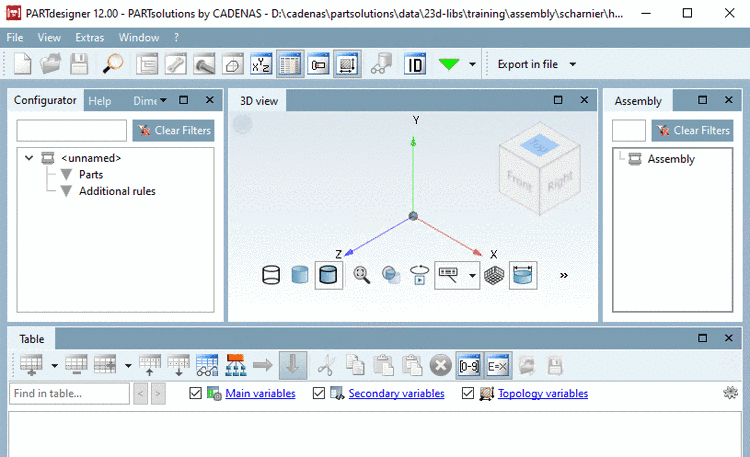This screenshot has width=750, height=457.
Task: Select the 3D view tab
Action: coord(259,101)
